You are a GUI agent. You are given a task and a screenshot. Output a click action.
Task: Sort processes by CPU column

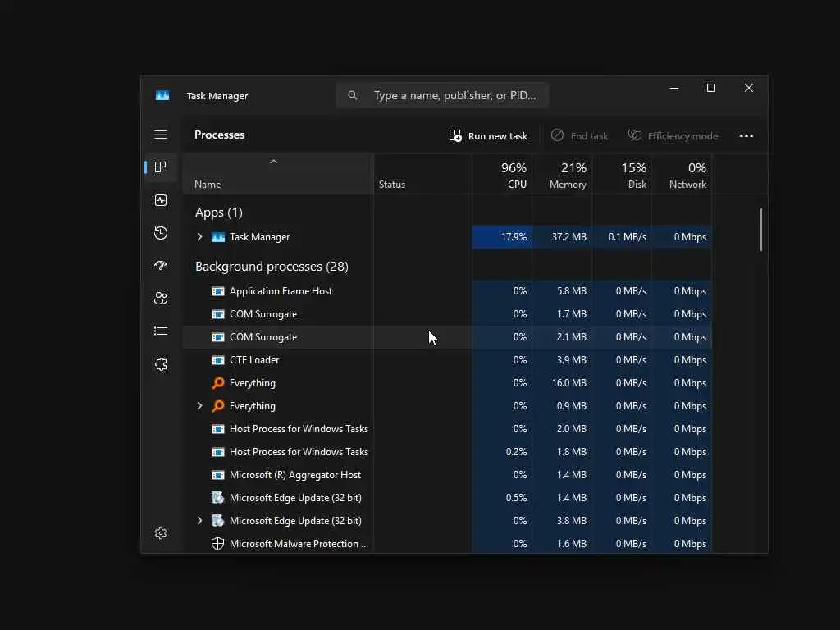502,175
